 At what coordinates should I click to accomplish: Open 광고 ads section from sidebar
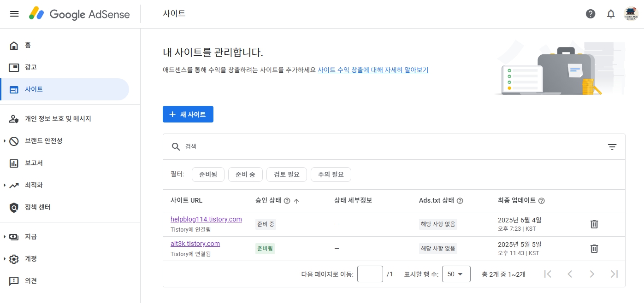pyautogui.click(x=30, y=67)
